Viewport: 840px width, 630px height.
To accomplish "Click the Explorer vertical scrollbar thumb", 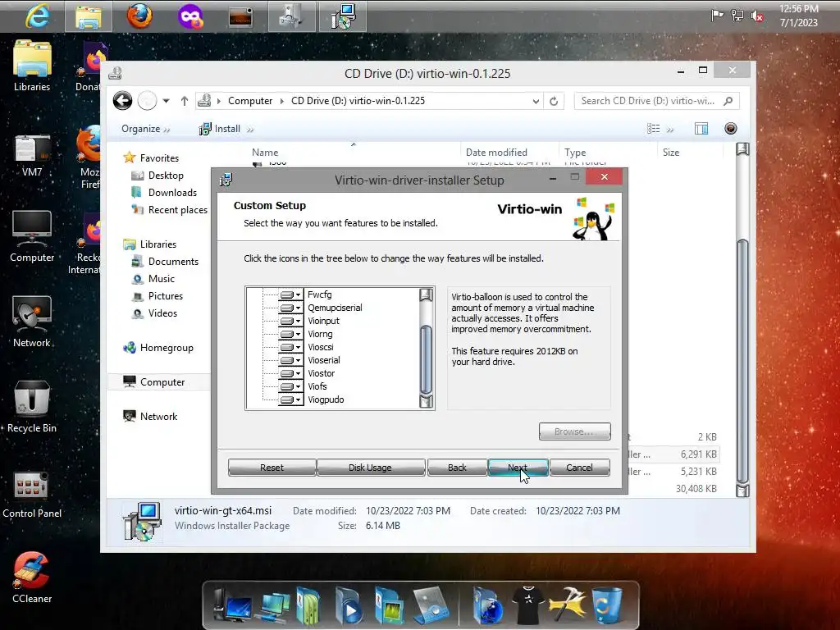I will [742, 361].
